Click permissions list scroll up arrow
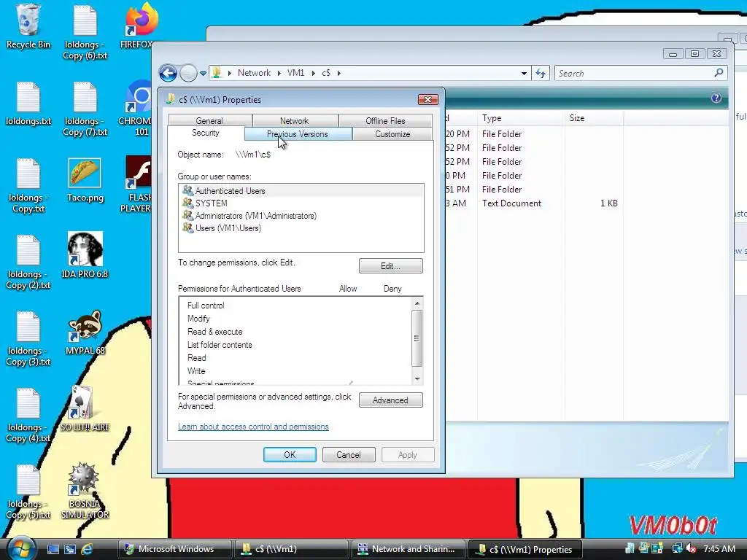Image resolution: width=747 pixels, height=560 pixels. pyautogui.click(x=417, y=303)
